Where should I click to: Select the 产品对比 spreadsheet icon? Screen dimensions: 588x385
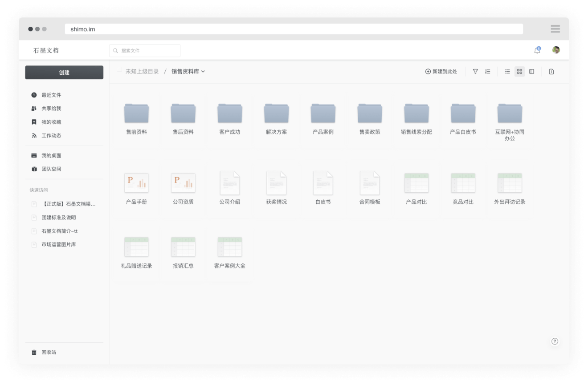click(416, 183)
